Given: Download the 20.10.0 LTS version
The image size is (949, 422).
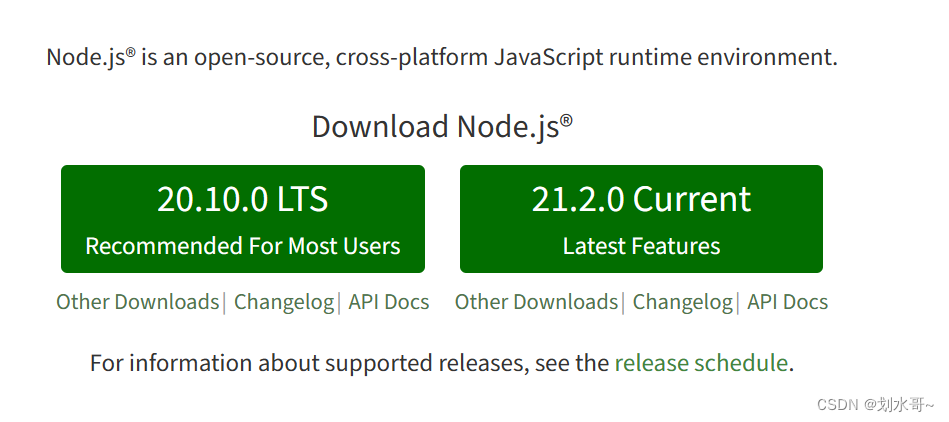Looking at the screenshot, I should [243, 219].
